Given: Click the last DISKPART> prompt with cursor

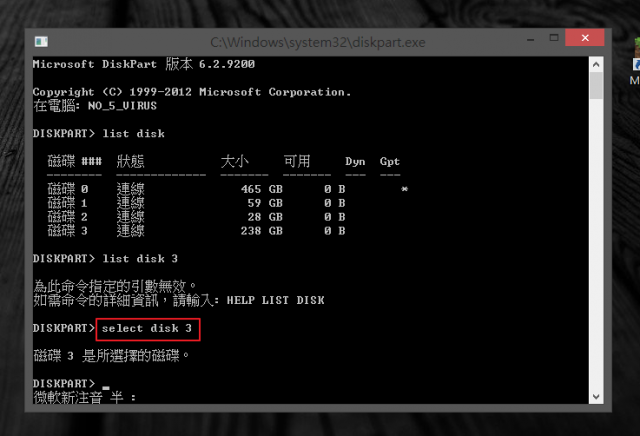Looking at the screenshot, I should click(71, 384).
